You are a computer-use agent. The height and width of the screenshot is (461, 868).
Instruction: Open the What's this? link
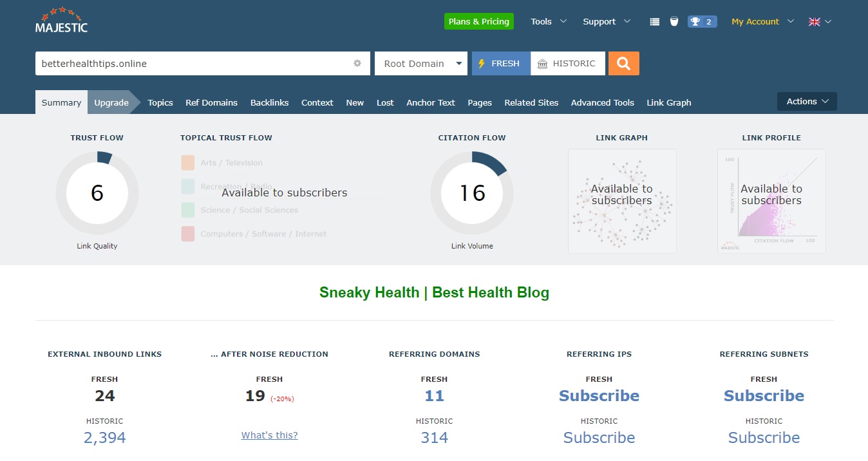[270, 435]
